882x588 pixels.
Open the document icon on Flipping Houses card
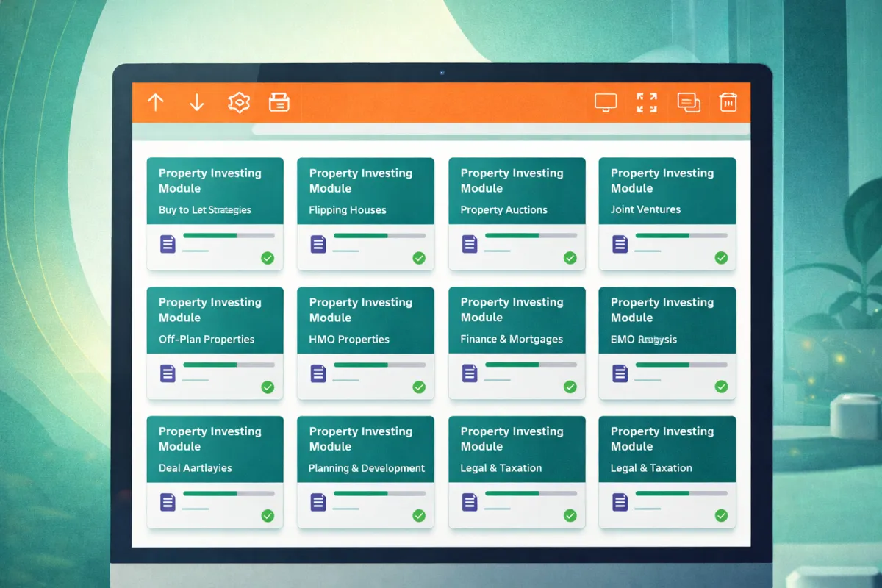click(x=318, y=244)
